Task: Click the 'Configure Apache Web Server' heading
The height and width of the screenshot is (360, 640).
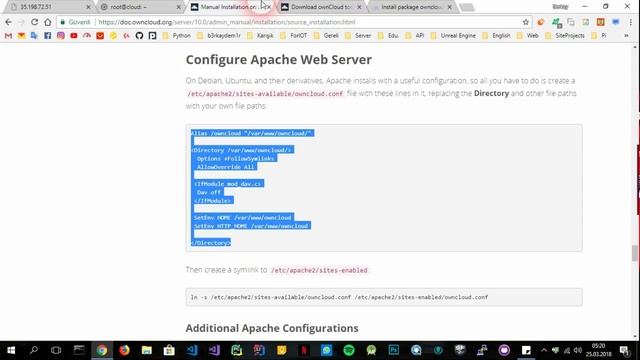Action: tap(278, 60)
